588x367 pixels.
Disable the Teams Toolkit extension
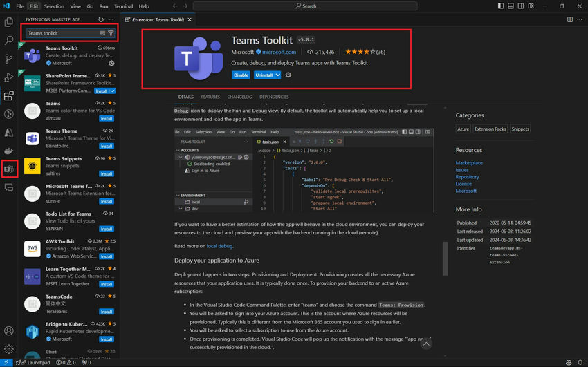(241, 75)
